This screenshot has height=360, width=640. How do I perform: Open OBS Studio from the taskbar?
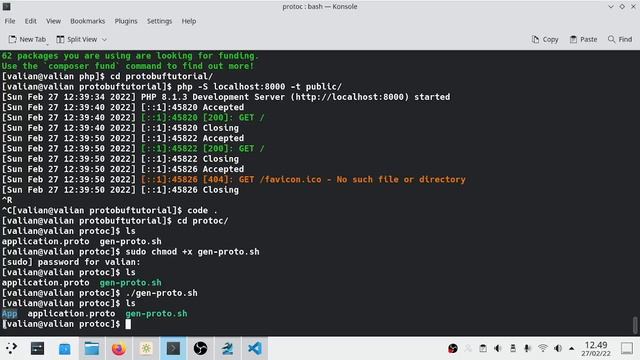click(200, 348)
